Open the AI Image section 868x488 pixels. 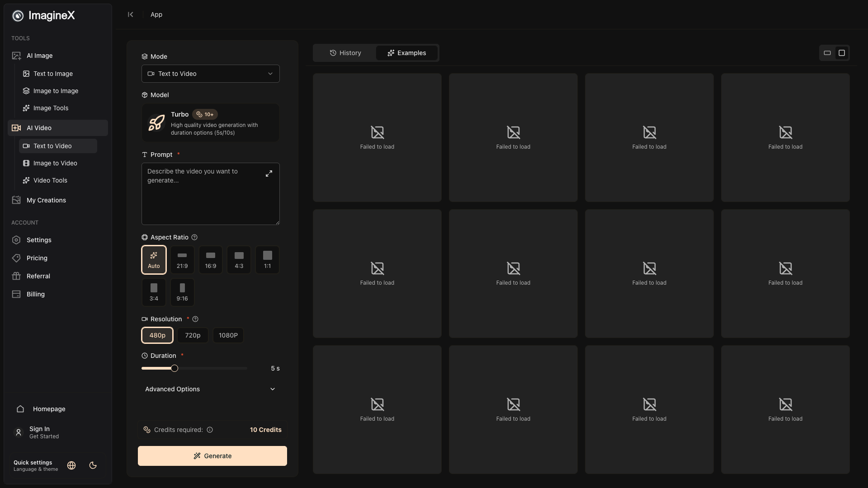(58, 56)
